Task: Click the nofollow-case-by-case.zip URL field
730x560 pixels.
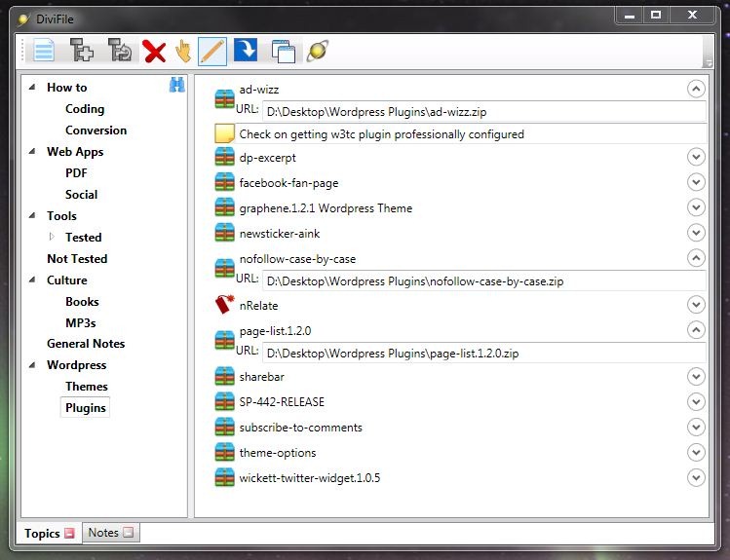Action: (484, 281)
